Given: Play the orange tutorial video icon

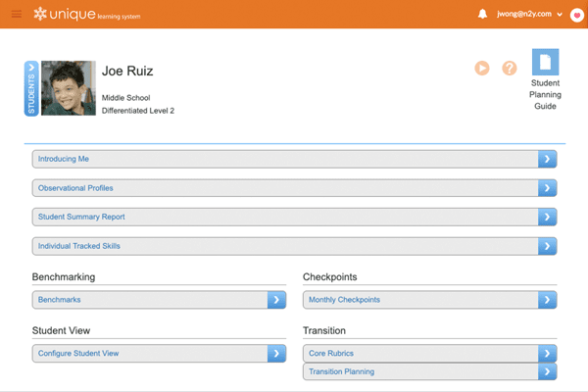Looking at the screenshot, I should [x=482, y=69].
